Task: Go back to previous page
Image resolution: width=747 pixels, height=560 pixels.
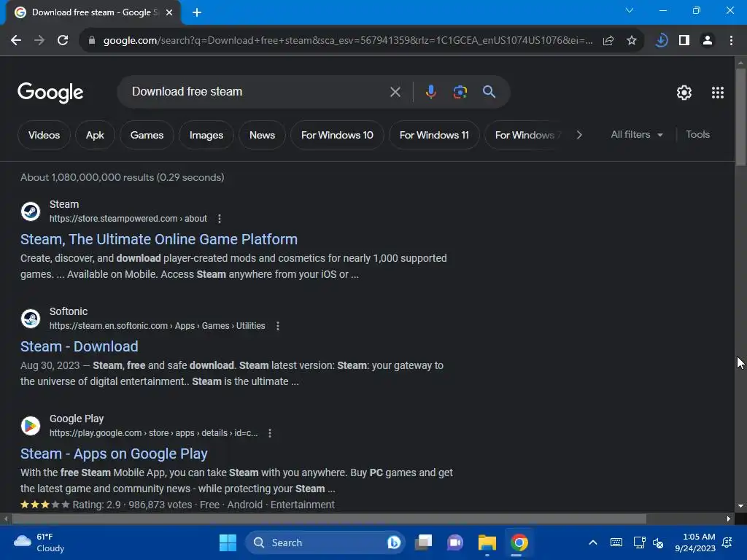Action: [16, 41]
